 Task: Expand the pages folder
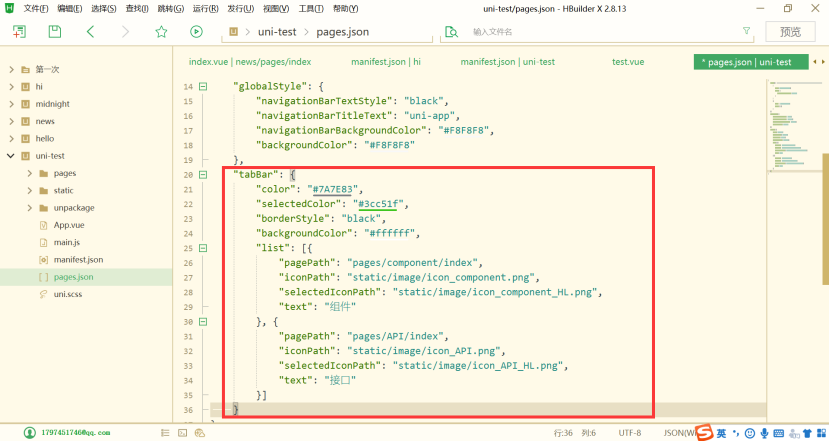tap(30, 173)
